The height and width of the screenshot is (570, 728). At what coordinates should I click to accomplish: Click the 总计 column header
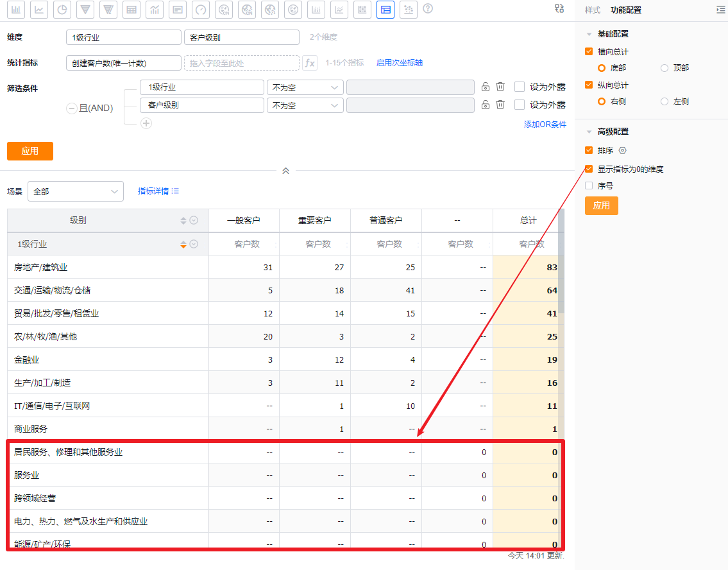click(529, 221)
